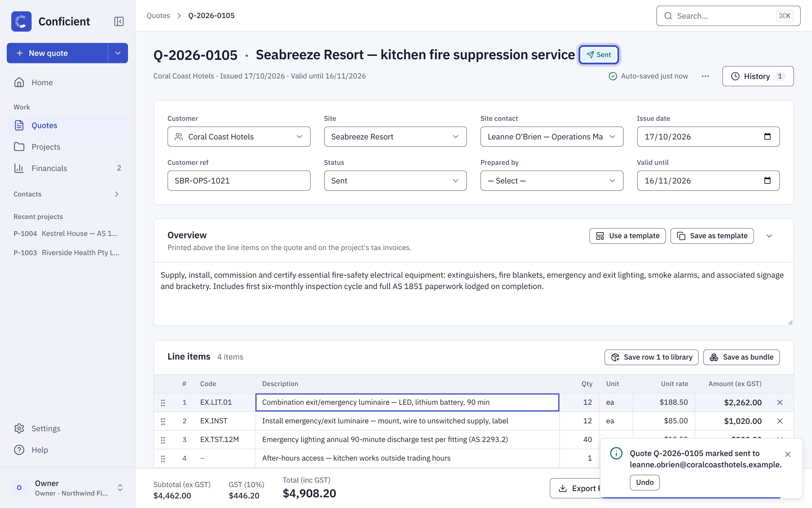This screenshot has width=812, height=508.
Task: Remove line item EX.INST row
Action: (x=780, y=421)
